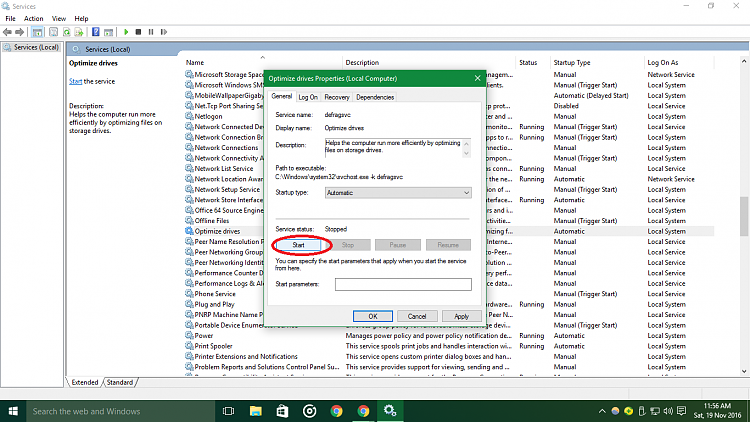Open the File menu
Image resolution: width=750 pixels, height=422 pixels.
click(x=10, y=19)
